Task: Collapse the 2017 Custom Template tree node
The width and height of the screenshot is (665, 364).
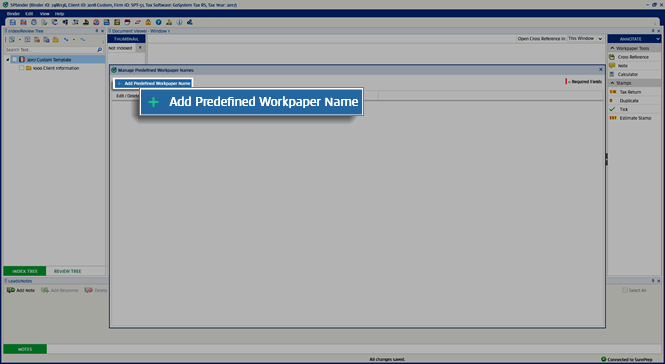Action: point(8,59)
